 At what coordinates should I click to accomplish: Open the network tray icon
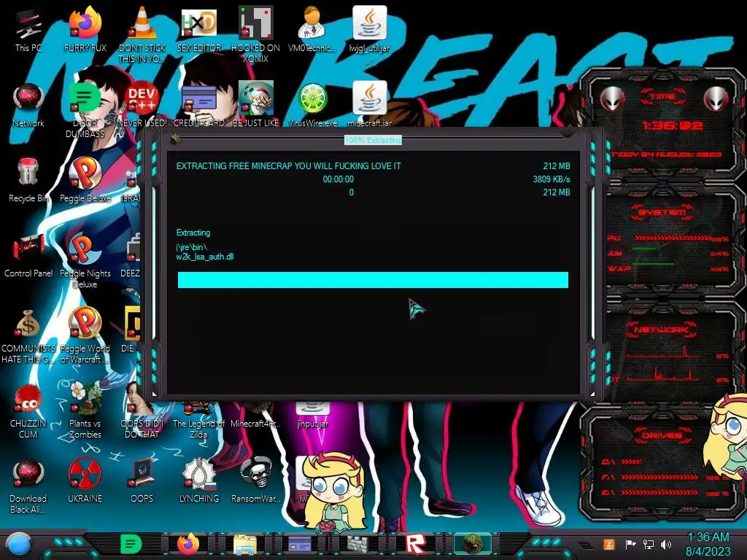click(648, 544)
